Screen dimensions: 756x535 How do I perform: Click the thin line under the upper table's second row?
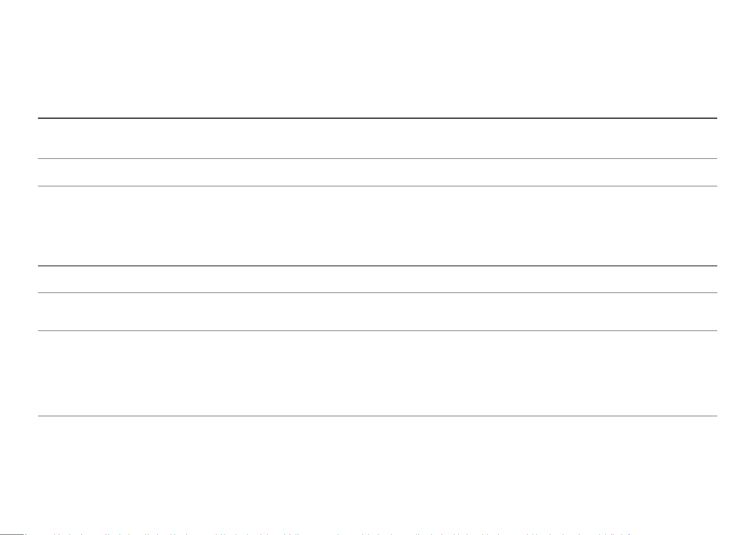[377, 186]
